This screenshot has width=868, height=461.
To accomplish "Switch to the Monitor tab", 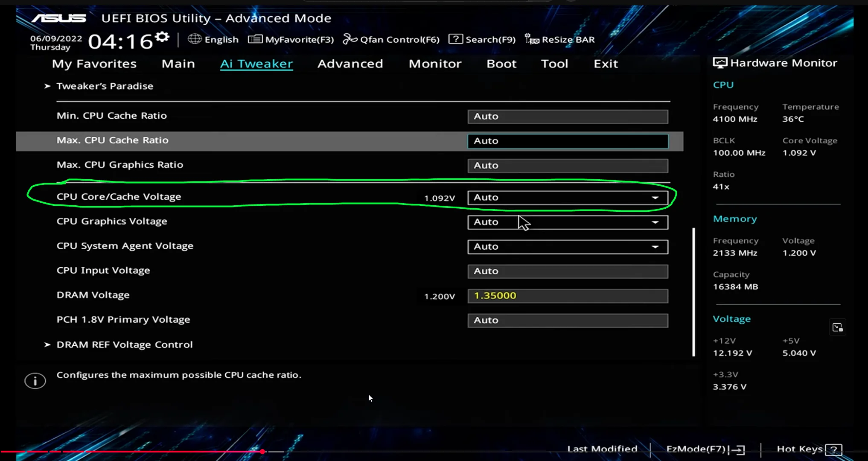I will click(435, 64).
